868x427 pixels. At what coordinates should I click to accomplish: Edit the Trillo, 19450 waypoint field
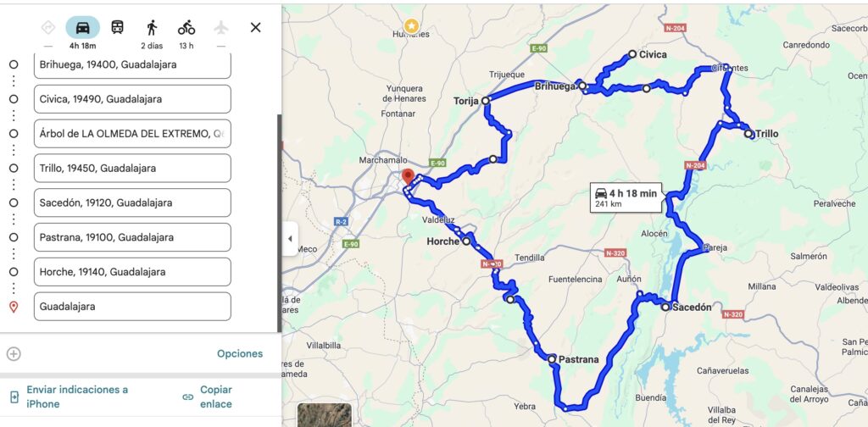(132, 168)
